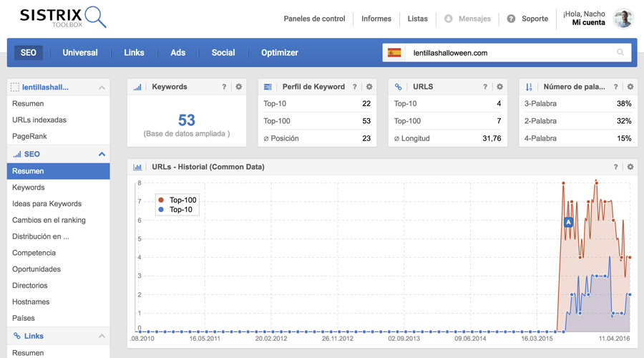Open the Mensajes link
This screenshot has width=644, height=358.
coord(474,19)
